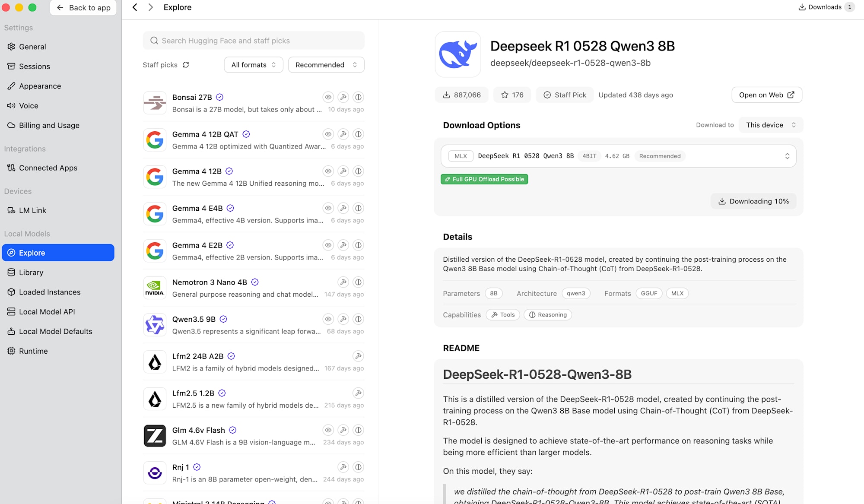Image resolution: width=864 pixels, height=504 pixels.
Task: Click tools icon on Nemotron 3 Nano 4B
Action: click(343, 282)
